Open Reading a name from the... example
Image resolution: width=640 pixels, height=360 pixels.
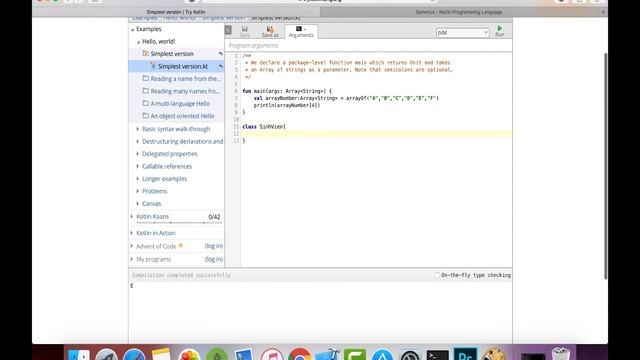tap(185, 78)
